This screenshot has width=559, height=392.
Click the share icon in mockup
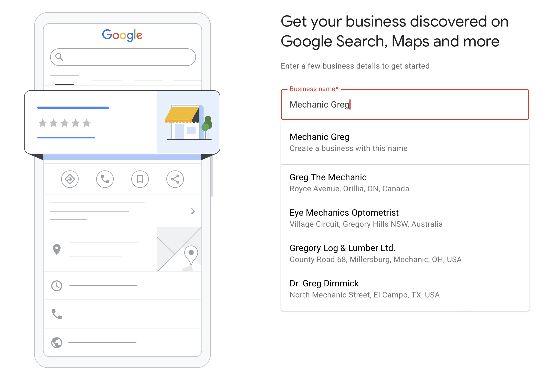point(175,179)
